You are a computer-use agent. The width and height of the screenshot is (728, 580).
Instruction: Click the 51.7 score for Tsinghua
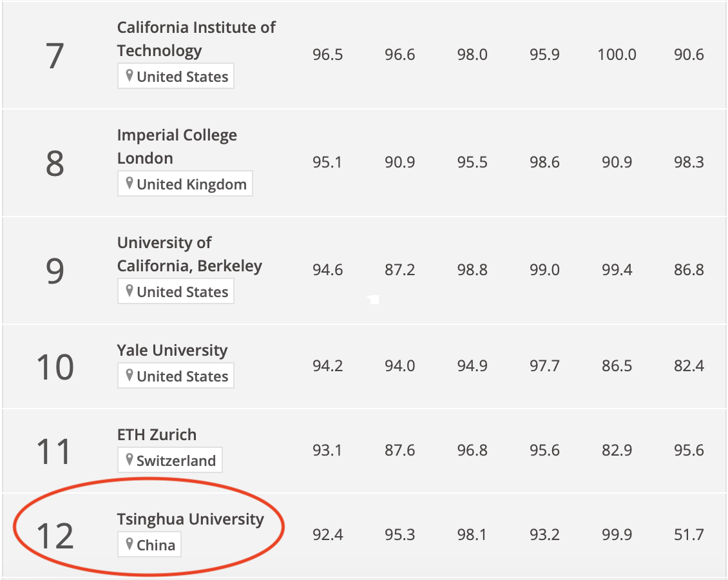(689, 534)
